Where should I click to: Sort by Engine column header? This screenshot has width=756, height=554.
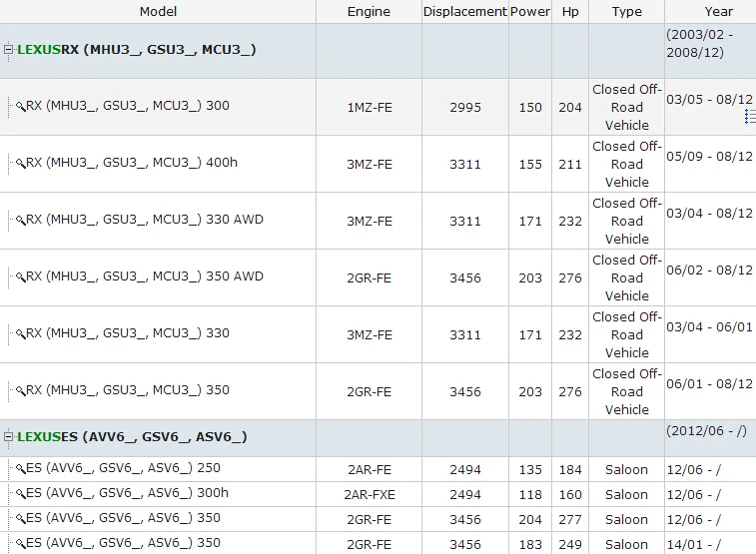tap(369, 12)
